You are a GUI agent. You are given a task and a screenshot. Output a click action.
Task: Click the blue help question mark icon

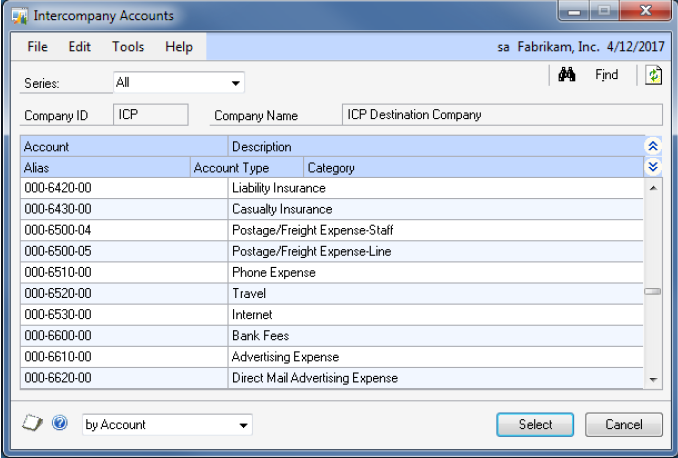click(x=60, y=424)
